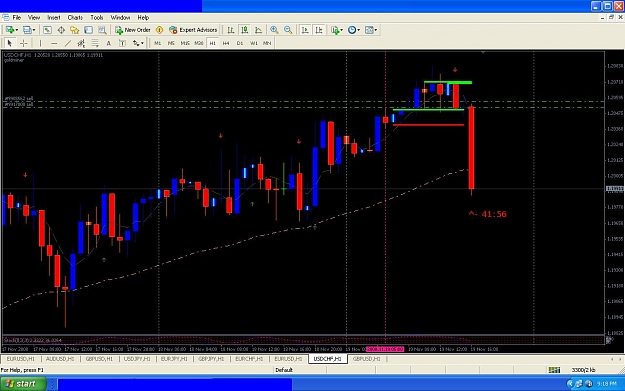Click the 9:18 PM tray clock
625x391 pixels.
coord(607,384)
